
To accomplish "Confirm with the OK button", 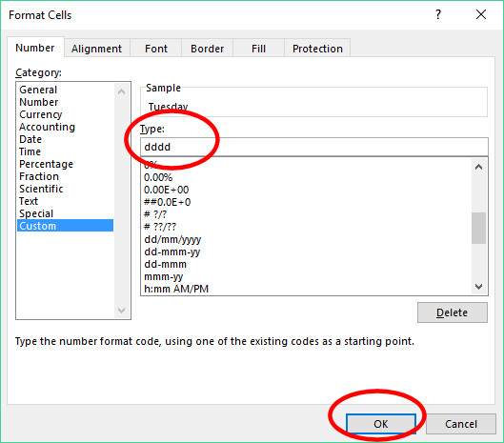I will click(381, 424).
